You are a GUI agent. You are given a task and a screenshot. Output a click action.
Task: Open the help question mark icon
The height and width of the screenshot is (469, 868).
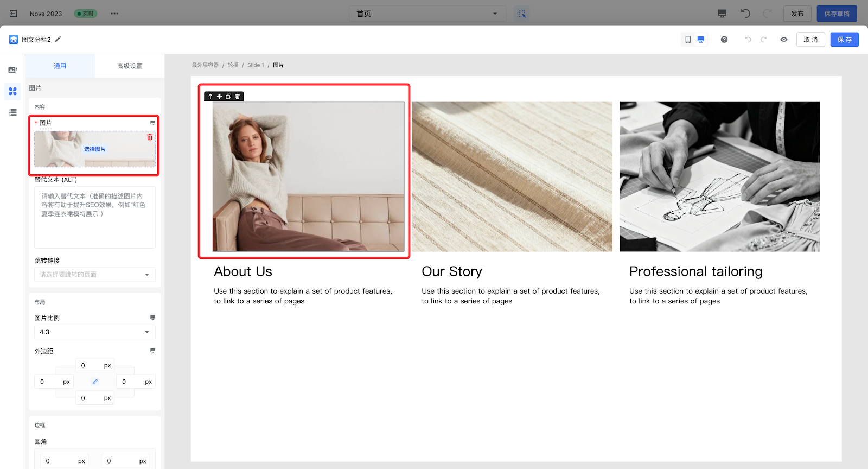724,40
